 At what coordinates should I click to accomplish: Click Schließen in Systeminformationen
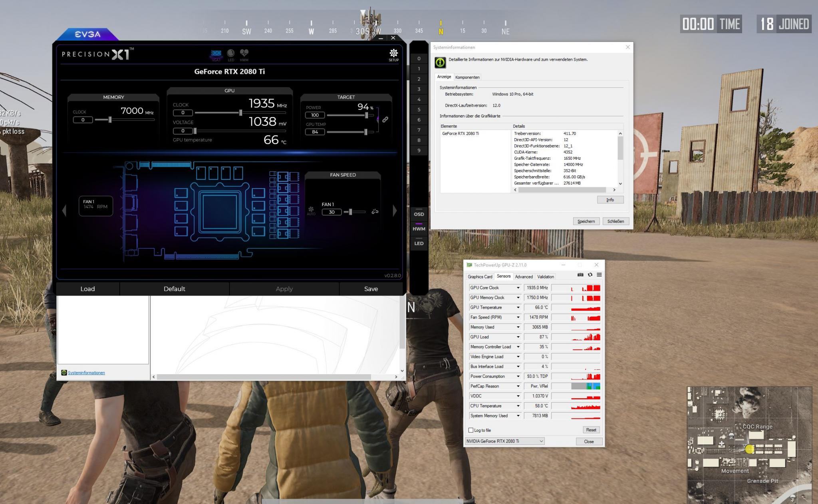click(x=615, y=221)
